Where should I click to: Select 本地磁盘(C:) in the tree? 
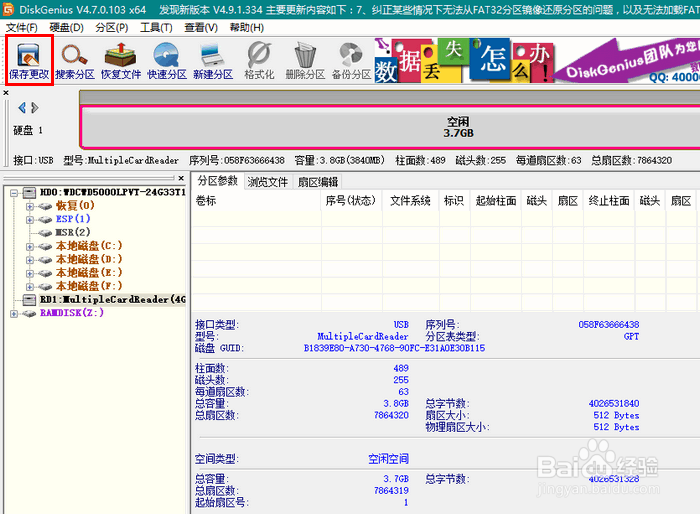pos(88,246)
